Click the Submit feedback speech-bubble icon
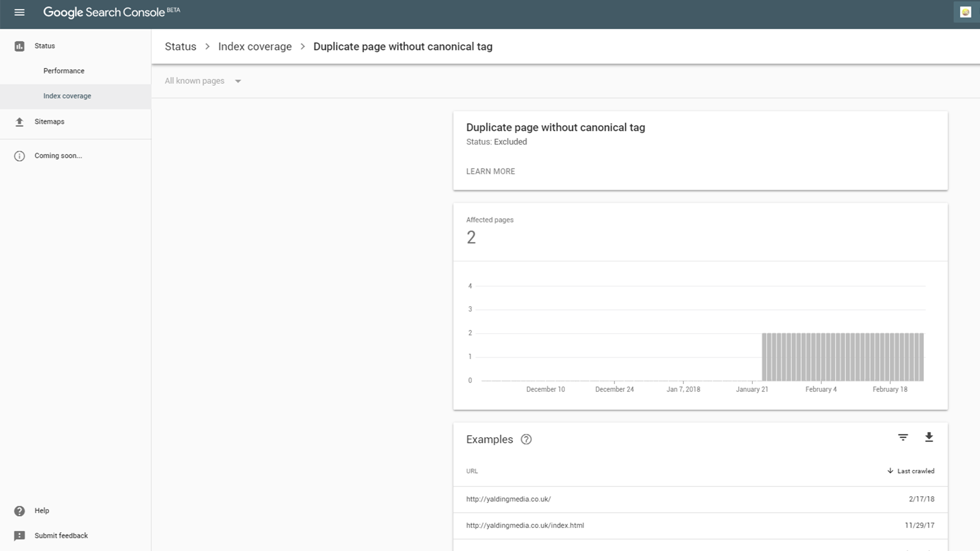Viewport: 980px width, 551px height. point(19,536)
